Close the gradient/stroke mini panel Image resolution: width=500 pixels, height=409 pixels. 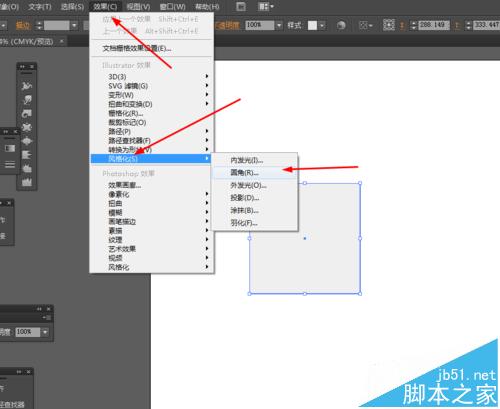(15, 132)
